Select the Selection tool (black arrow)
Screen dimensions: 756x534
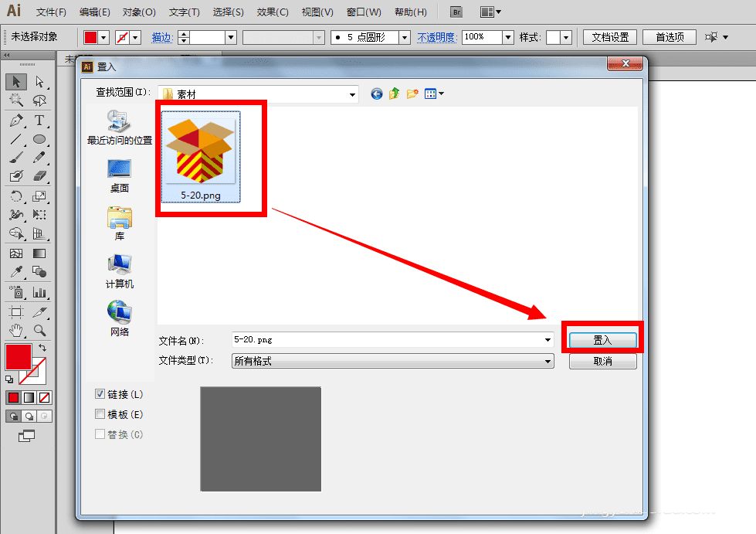pos(16,81)
